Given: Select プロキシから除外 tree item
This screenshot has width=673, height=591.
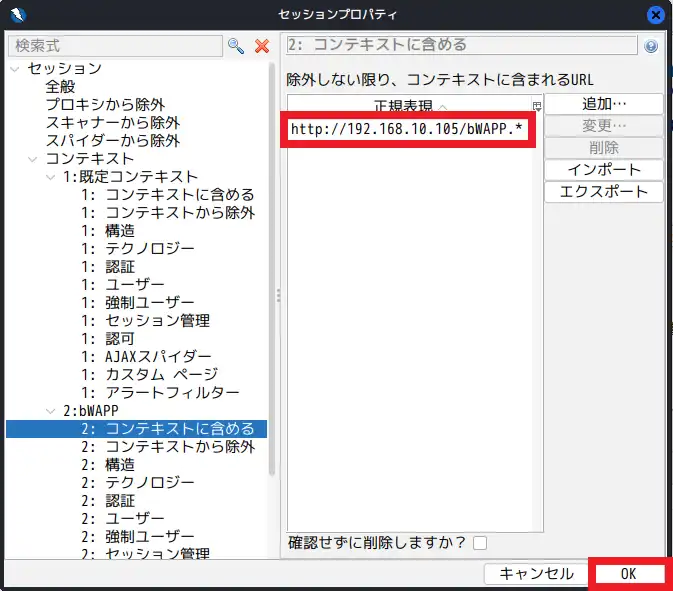Looking at the screenshot, I should 106,105.
